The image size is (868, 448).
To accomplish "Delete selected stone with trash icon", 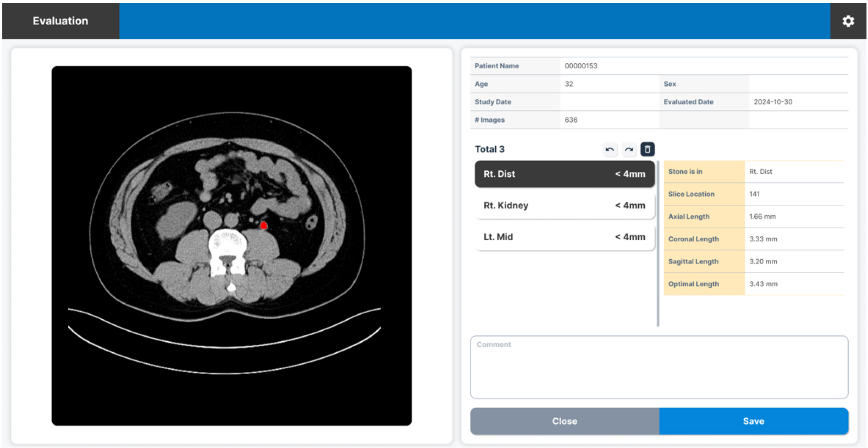I will click(647, 149).
